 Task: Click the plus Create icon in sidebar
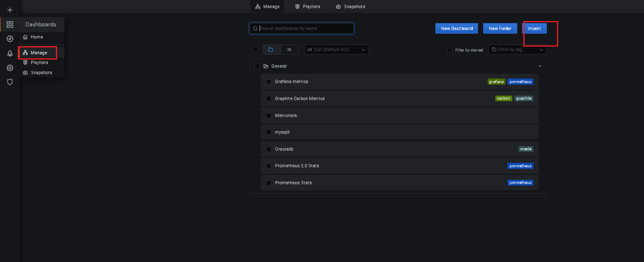(x=10, y=10)
